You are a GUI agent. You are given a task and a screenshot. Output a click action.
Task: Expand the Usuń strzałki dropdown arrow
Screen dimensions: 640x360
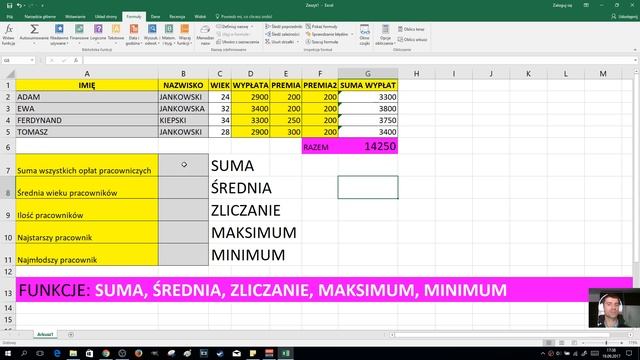(298, 42)
